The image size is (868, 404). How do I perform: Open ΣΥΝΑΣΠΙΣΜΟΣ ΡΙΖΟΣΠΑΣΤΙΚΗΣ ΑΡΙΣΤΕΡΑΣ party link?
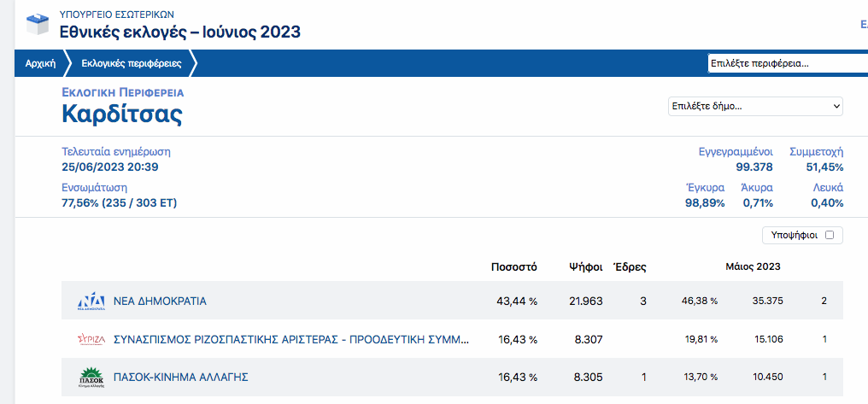click(x=290, y=339)
